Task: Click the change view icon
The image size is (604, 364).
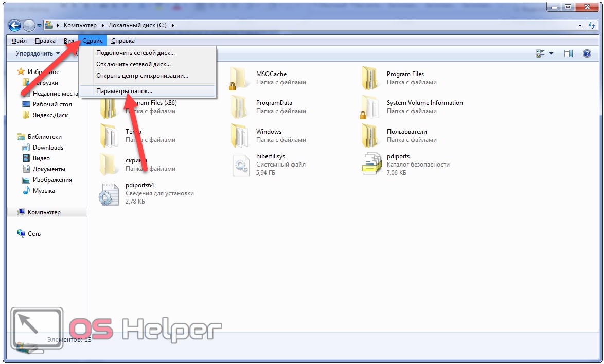Action: 540,53
